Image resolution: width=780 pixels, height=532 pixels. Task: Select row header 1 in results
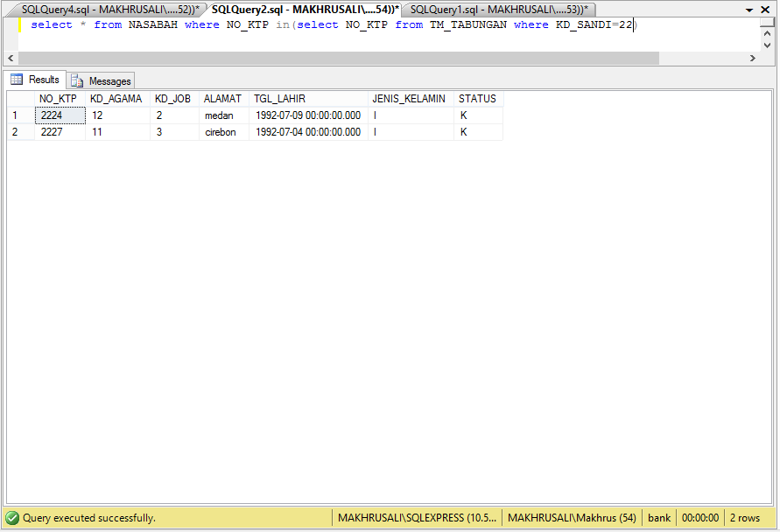tap(20, 115)
